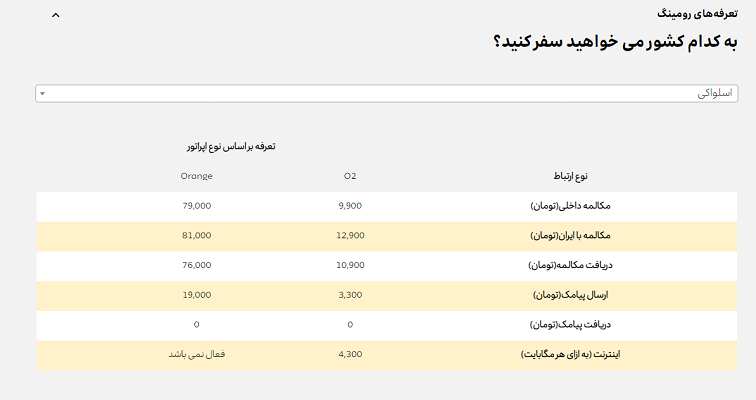Select the مکالمه داخلی(تومان) row label
The width and height of the screenshot is (756, 400).
pyautogui.click(x=570, y=206)
